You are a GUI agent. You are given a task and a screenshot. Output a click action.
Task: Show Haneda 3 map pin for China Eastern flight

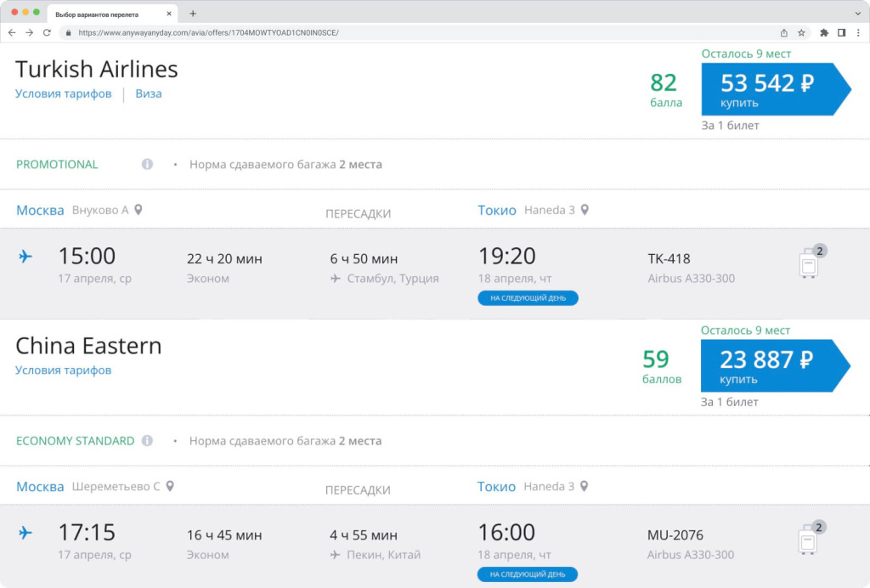(x=585, y=486)
